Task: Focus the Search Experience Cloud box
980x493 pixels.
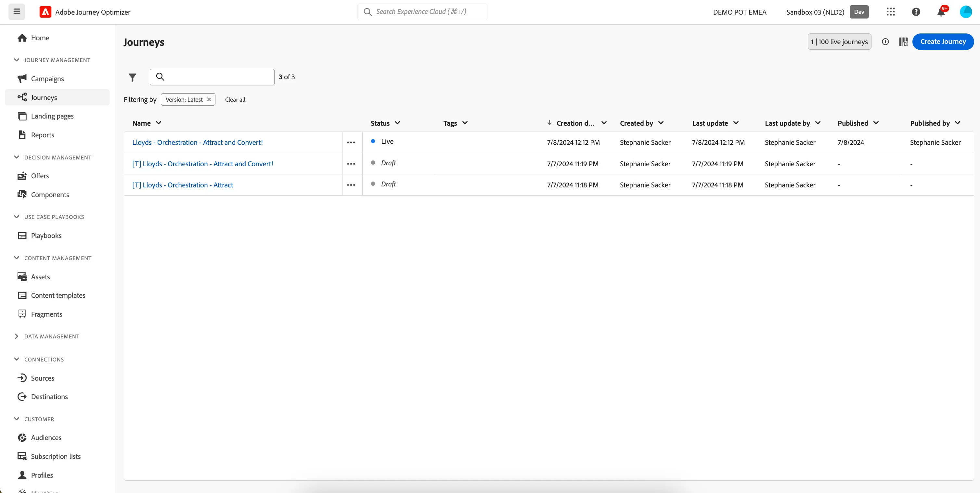Action: (422, 12)
